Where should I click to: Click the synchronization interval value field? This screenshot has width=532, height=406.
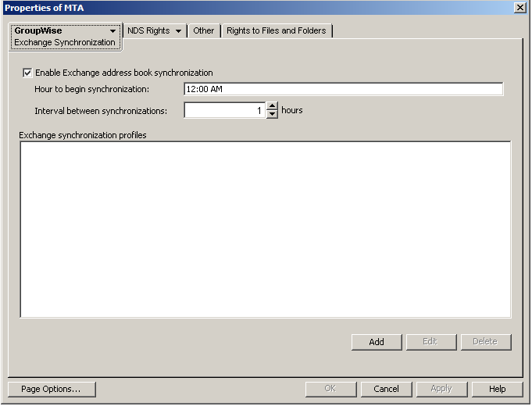tap(225, 110)
